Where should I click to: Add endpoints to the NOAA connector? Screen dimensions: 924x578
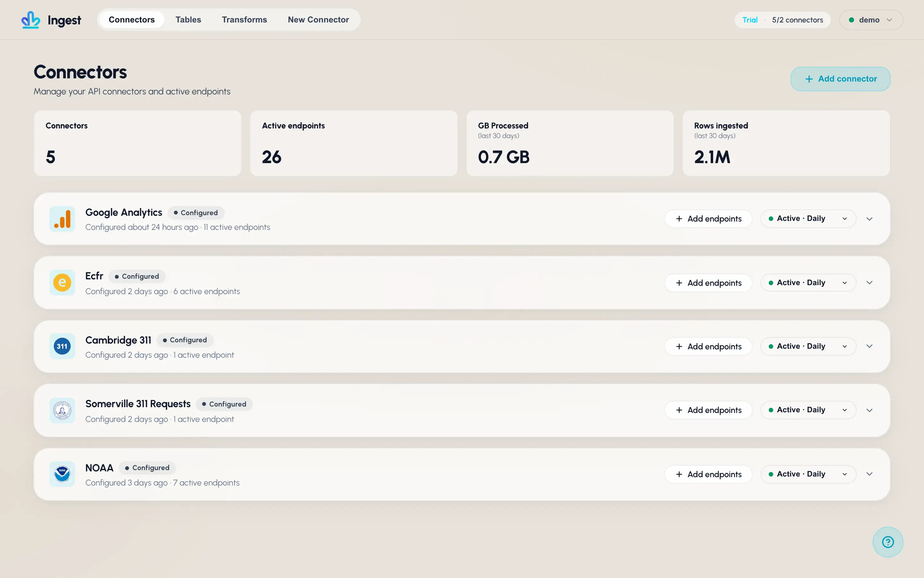click(x=708, y=474)
